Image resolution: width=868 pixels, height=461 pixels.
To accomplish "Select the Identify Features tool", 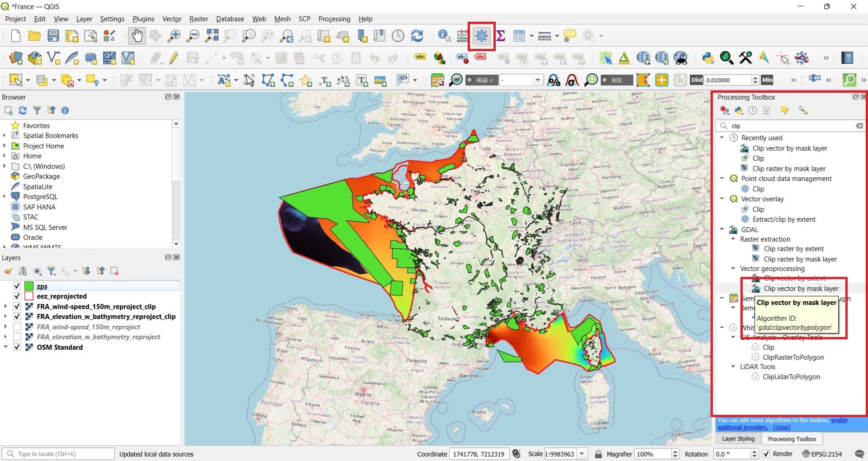I will 444,36.
